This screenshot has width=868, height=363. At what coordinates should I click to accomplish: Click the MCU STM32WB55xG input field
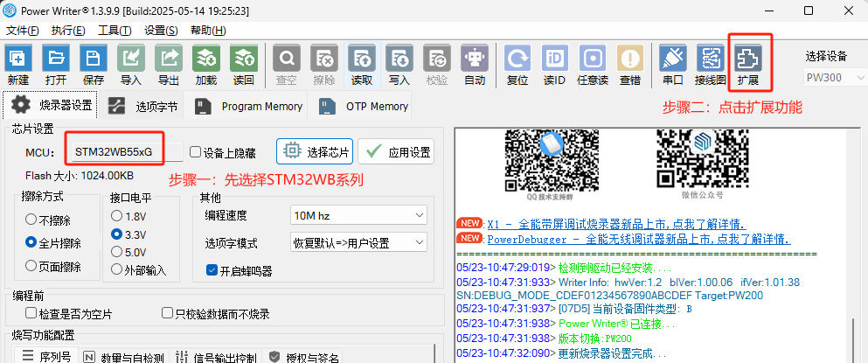pyautogui.click(x=128, y=151)
